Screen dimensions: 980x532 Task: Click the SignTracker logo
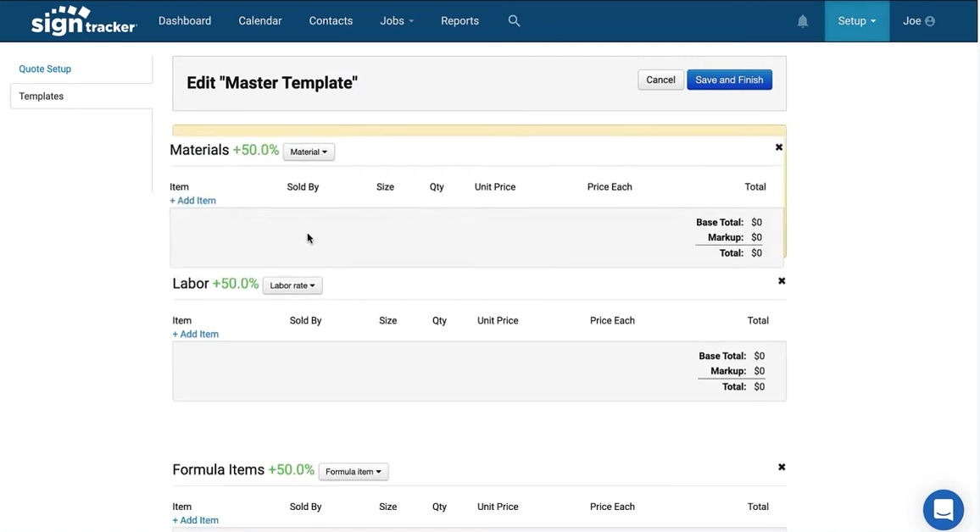tap(84, 20)
